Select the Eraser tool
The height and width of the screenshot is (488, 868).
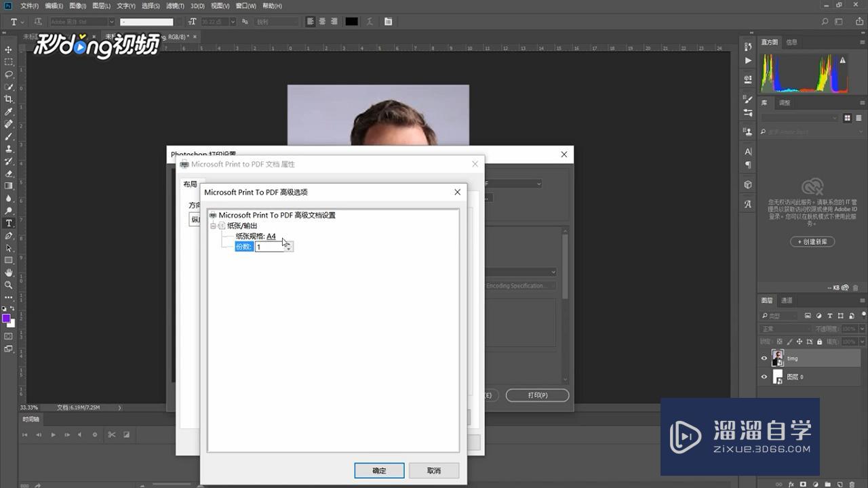tap(9, 174)
